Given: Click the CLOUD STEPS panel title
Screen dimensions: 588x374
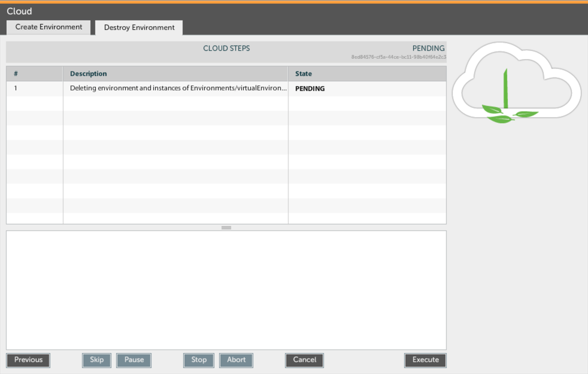Looking at the screenshot, I should (226, 48).
